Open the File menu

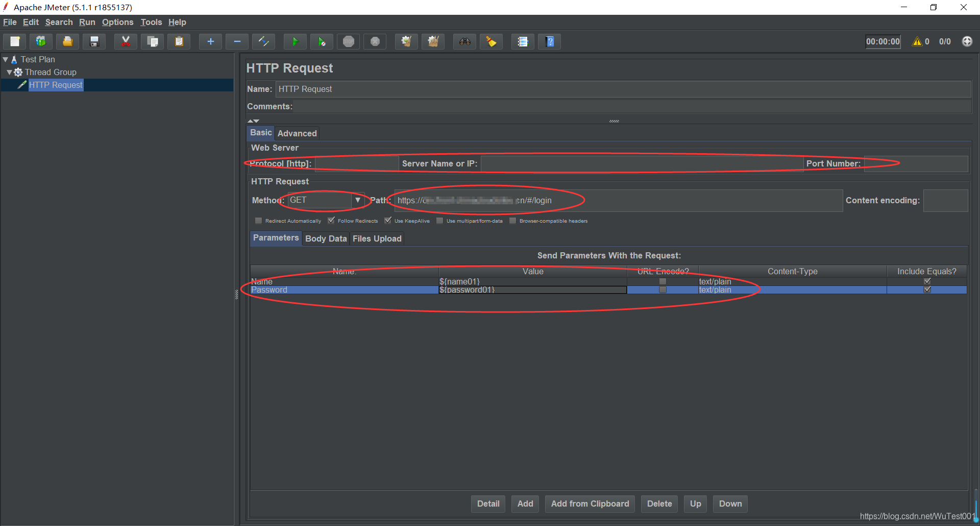click(10, 22)
